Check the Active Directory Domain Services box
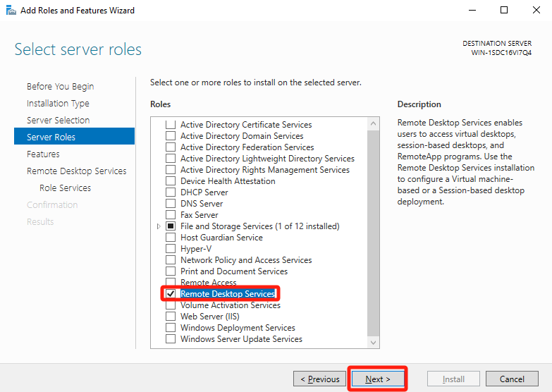The height and width of the screenshot is (392, 552). pyautogui.click(x=170, y=136)
